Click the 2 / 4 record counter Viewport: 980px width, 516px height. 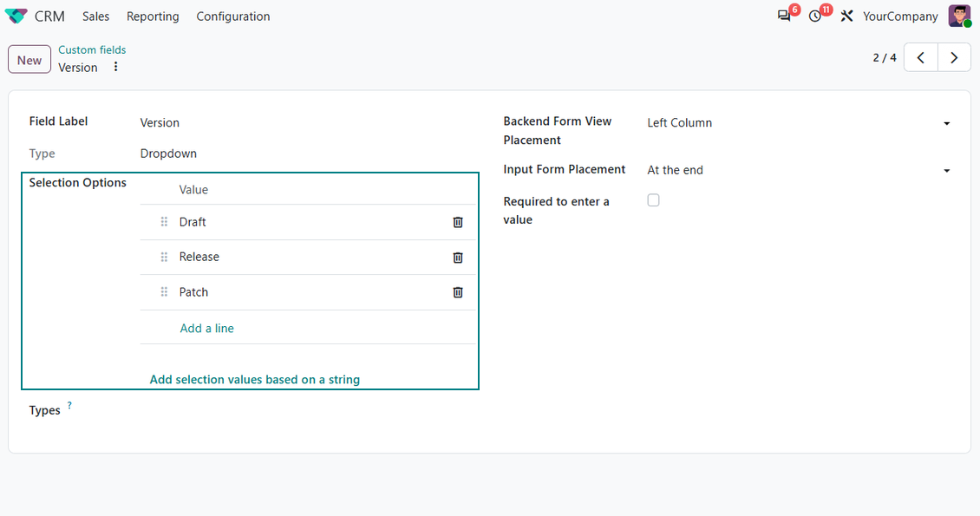point(885,58)
